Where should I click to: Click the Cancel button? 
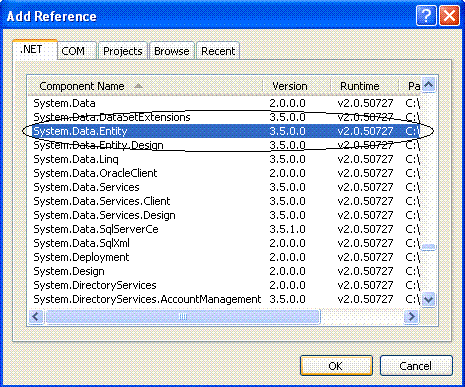tap(416, 366)
